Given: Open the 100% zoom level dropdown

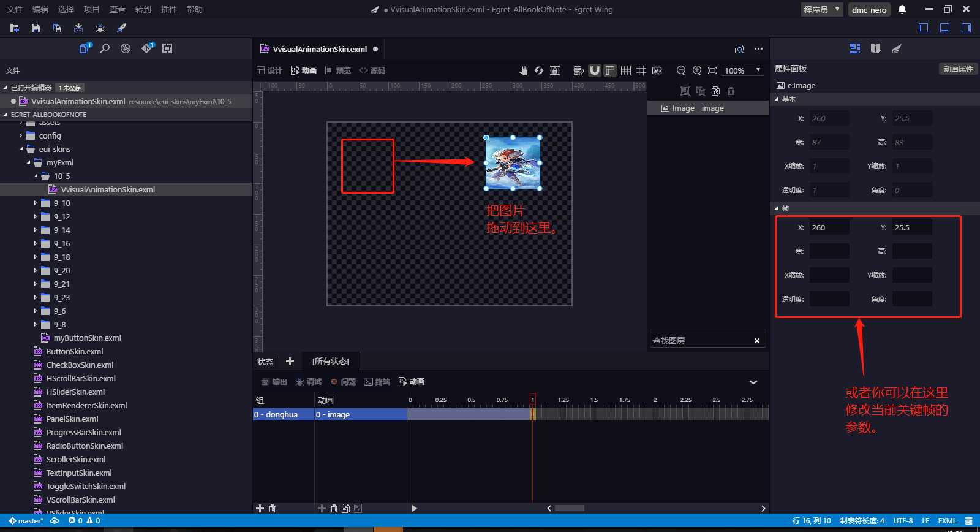Looking at the screenshot, I should (743, 70).
